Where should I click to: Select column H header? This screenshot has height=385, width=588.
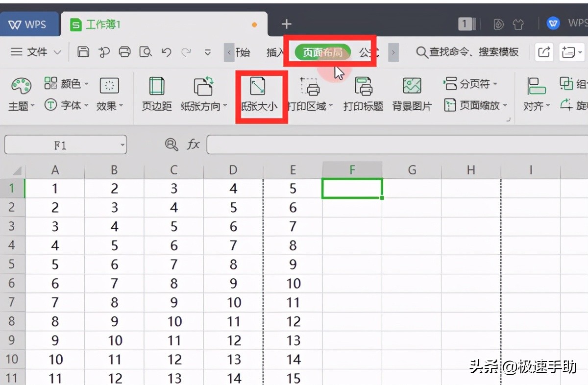coord(471,170)
